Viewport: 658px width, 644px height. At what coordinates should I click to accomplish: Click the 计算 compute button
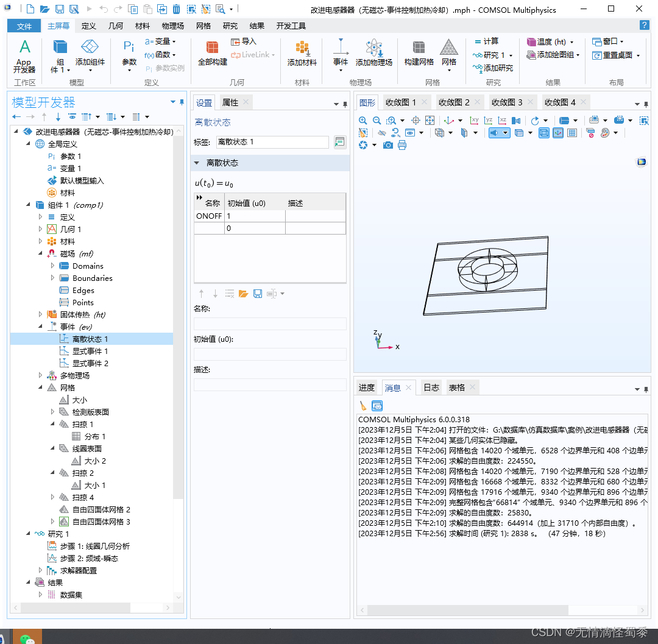(x=486, y=41)
